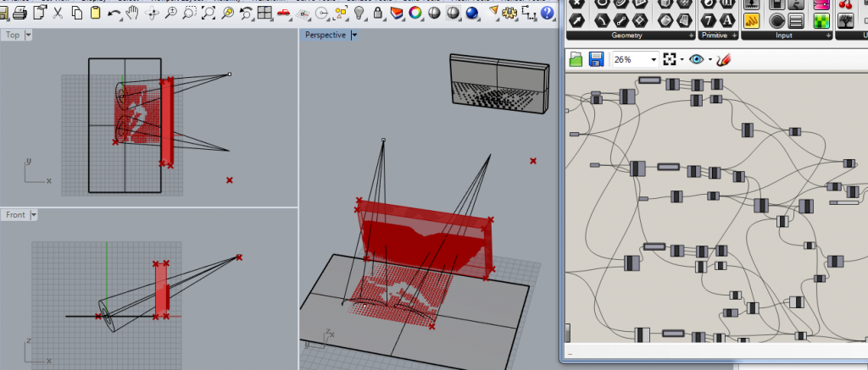Click the Geometry panel label bar
Viewport: 868px width, 370px height.
click(631, 36)
